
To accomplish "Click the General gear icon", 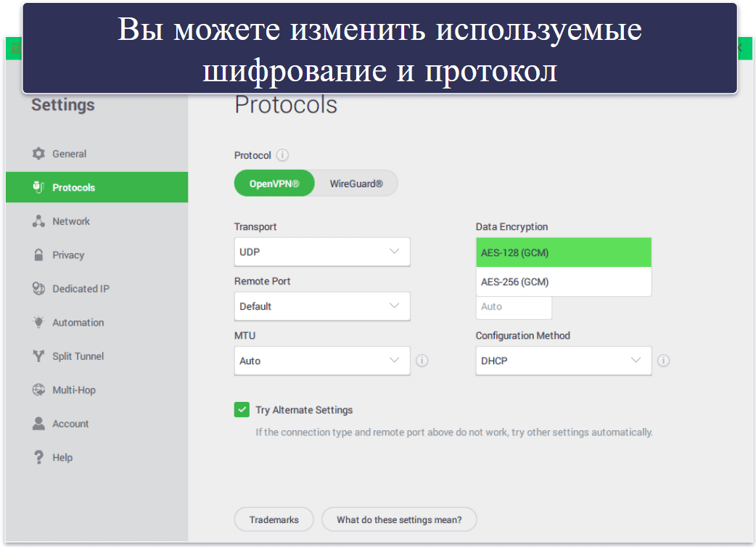I will (x=38, y=154).
